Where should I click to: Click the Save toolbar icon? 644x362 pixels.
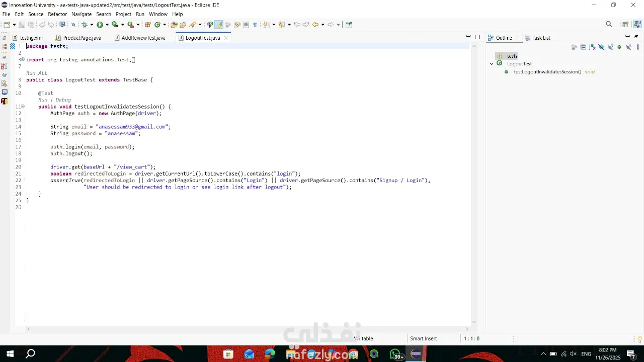tap(22, 25)
